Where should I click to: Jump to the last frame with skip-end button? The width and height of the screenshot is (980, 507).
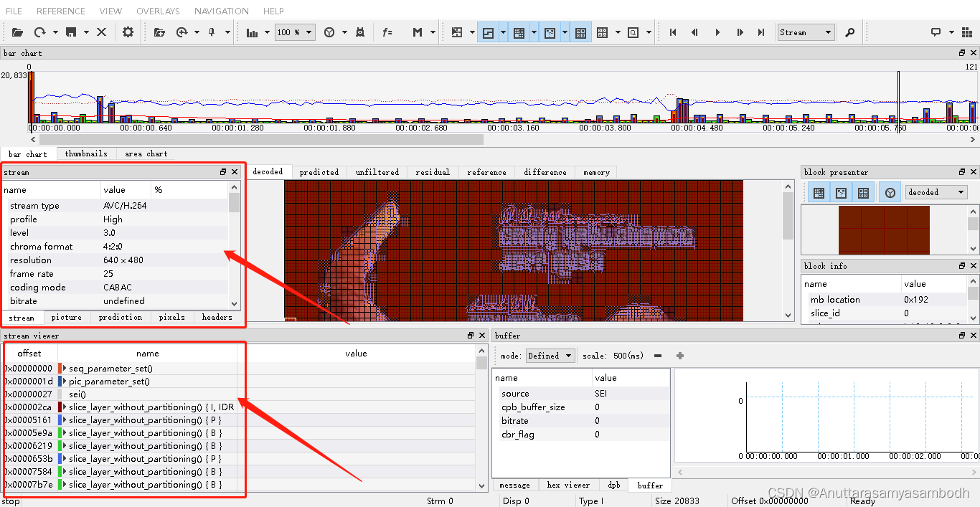[x=762, y=32]
